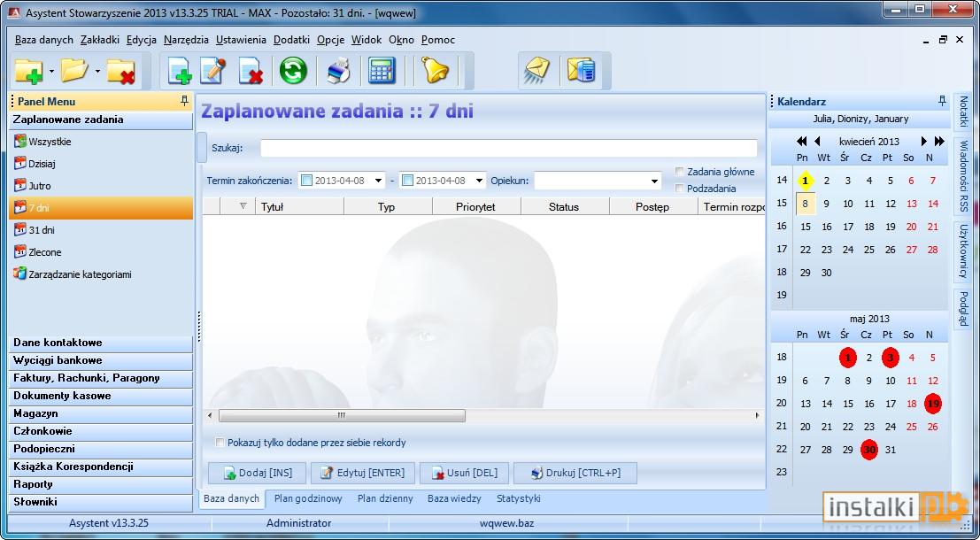Click the edit record pencil icon
The image size is (980, 540).
(212, 70)
